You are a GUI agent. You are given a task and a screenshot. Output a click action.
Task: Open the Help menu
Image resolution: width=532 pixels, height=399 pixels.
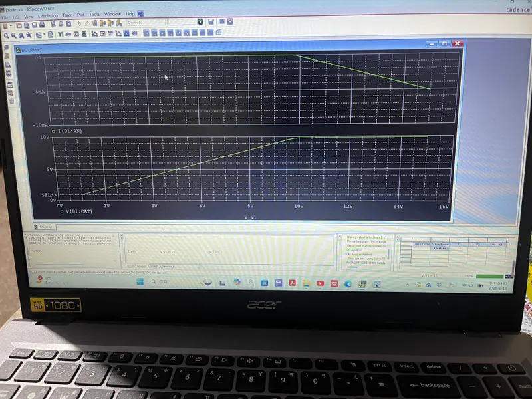coord(130,13)
